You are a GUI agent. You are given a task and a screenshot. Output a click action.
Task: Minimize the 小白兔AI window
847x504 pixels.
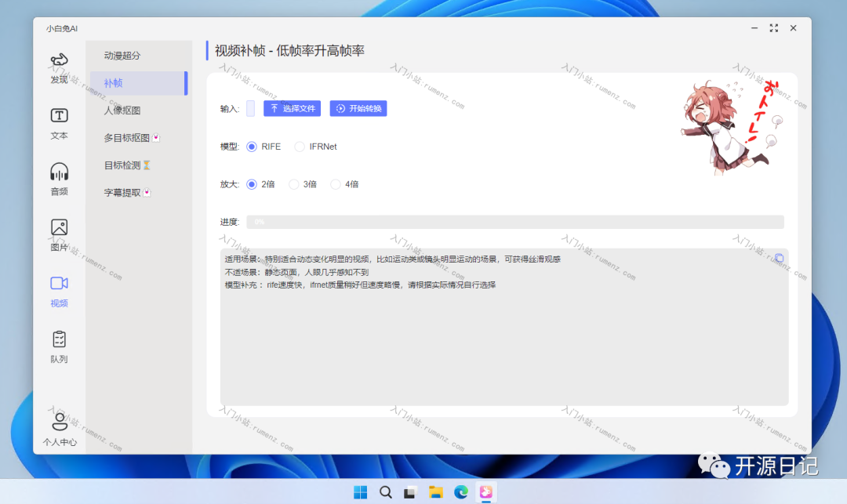pos(754,28)
